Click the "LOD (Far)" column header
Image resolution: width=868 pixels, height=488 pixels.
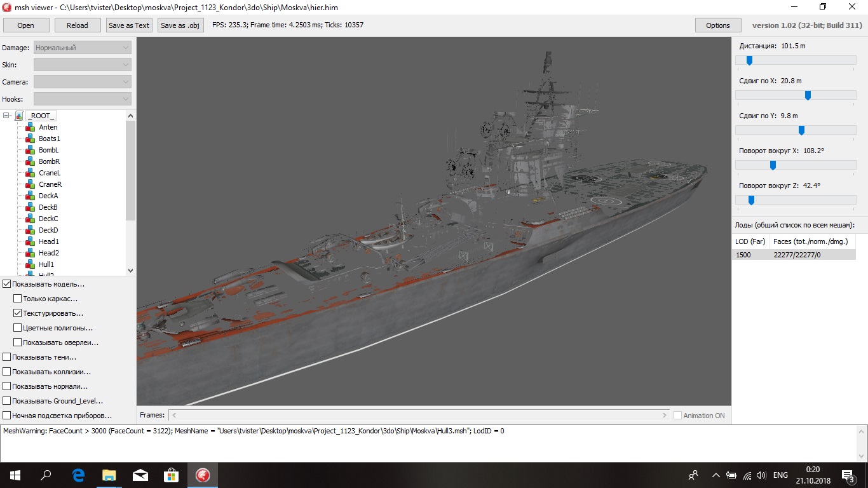(750, 241)
